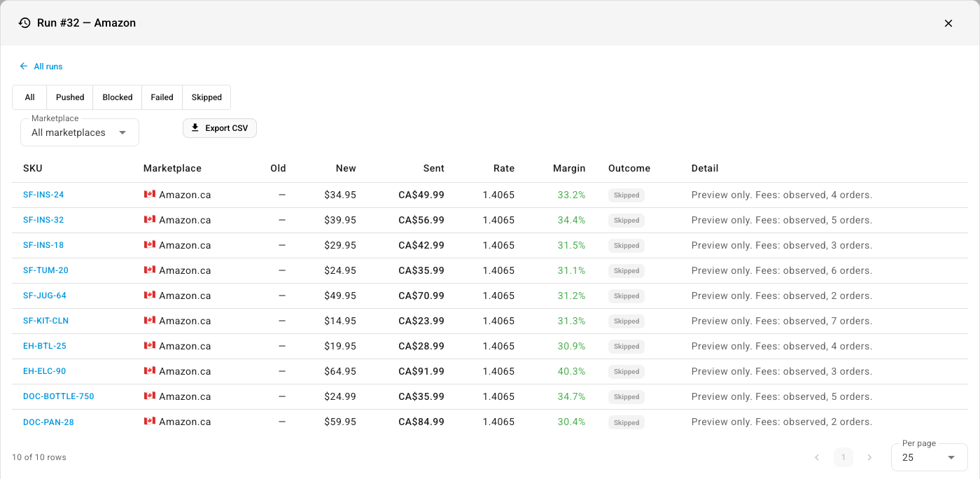The image size is (980, 479).
Task: Click the previous page arrow
Action: click(817, 457)
